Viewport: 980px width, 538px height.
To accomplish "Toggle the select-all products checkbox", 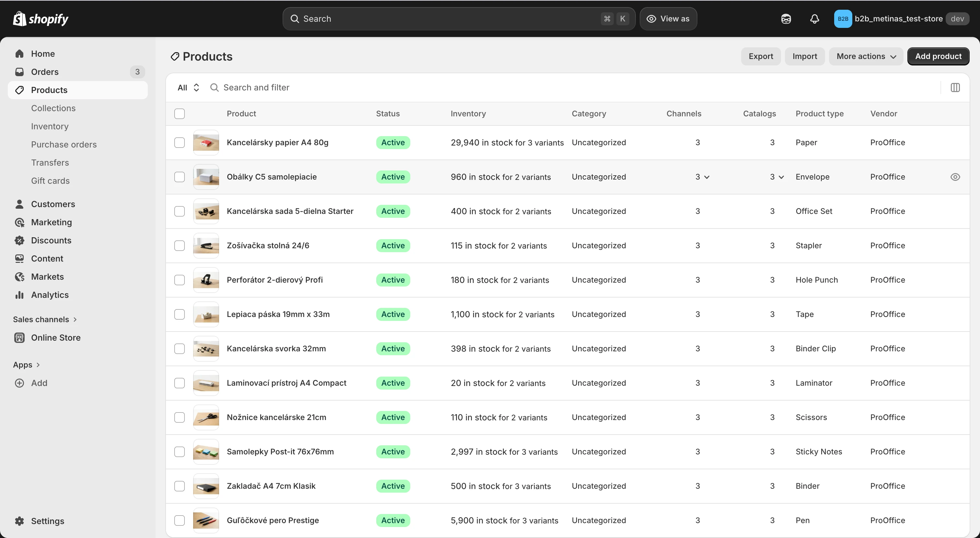I will point(180,114).
